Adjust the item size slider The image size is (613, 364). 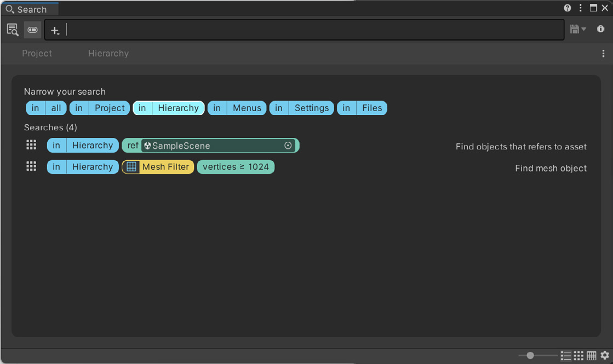click(x=538, y=355)
